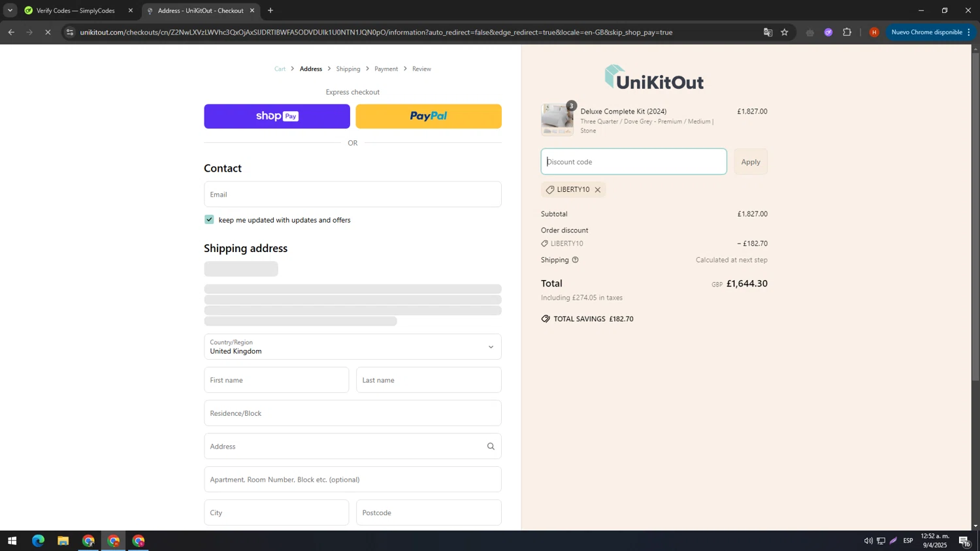This screenshot has height=551, width=980.
Task: Click the Shipping breadcrumb step
Action: pos(348,69)
